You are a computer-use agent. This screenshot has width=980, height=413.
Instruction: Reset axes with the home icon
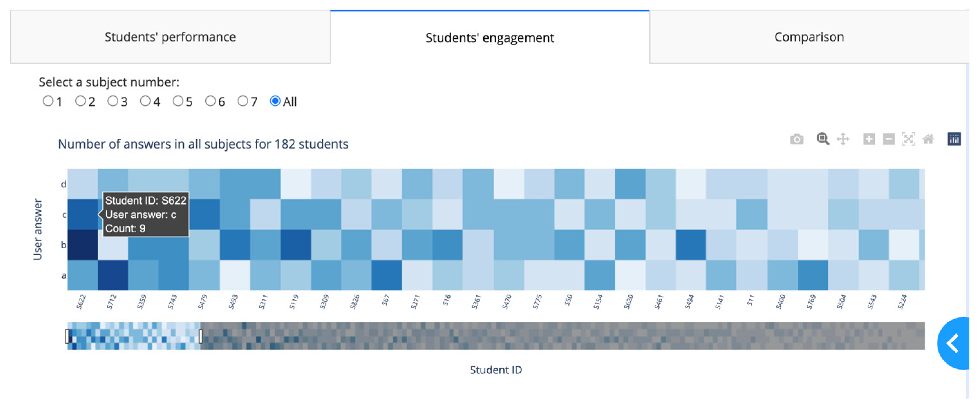(x=928, y=139)
